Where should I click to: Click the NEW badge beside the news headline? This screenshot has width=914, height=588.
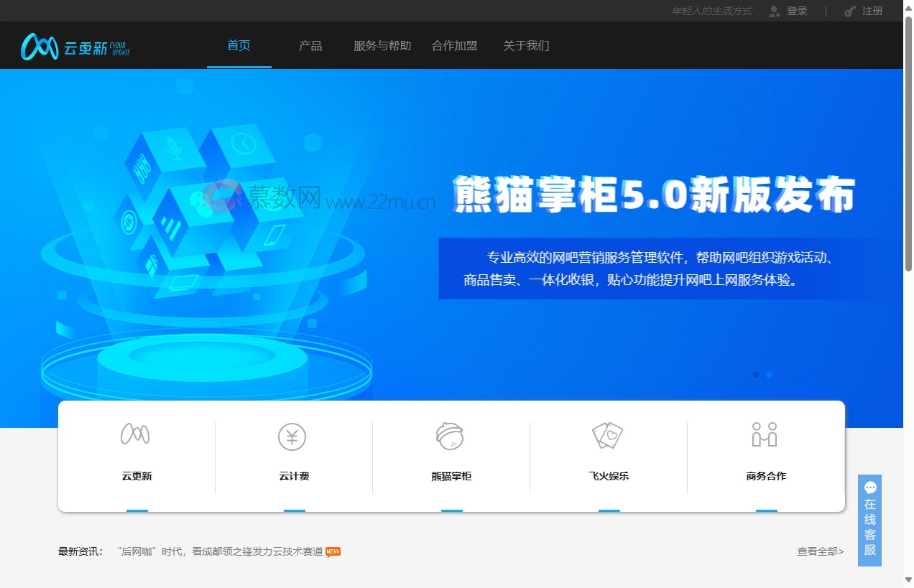(332, 551)
